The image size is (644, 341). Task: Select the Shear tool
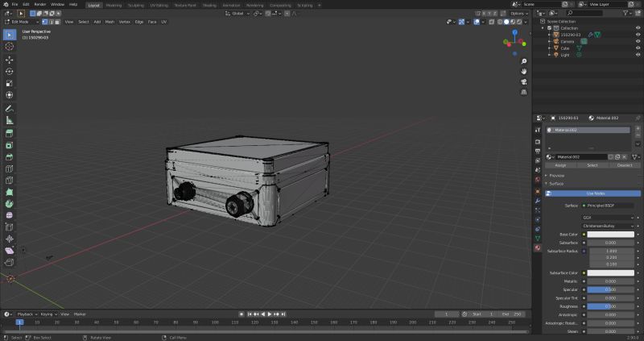click(x=9, y=251)
